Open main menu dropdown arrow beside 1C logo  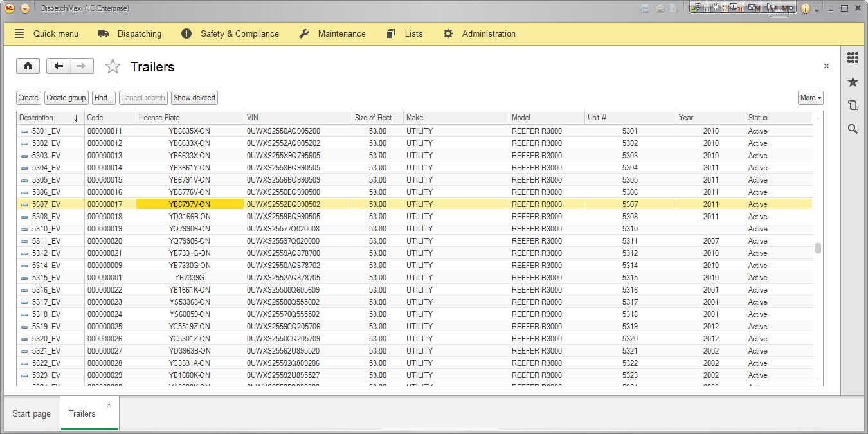(25, 8)
